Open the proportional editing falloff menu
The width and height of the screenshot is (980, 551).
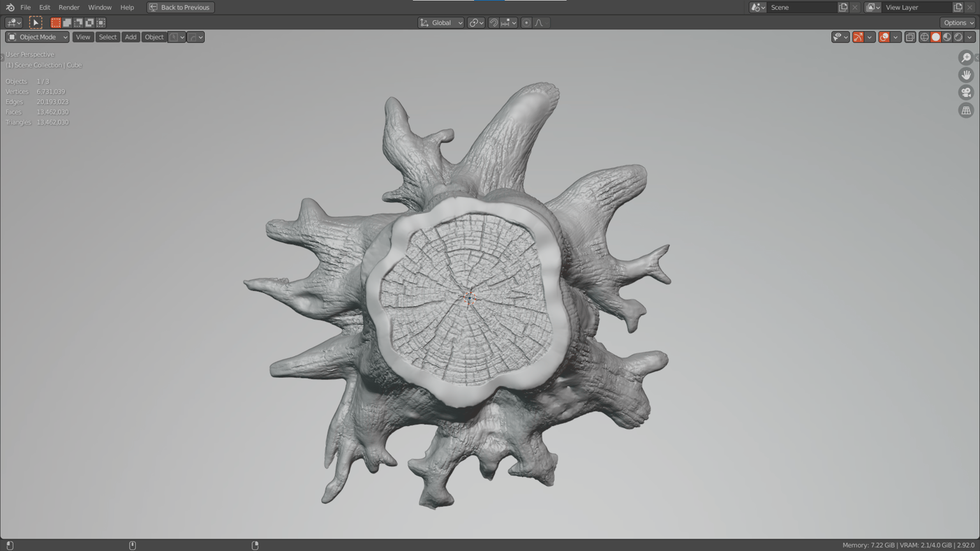click(x=541, y=22)
